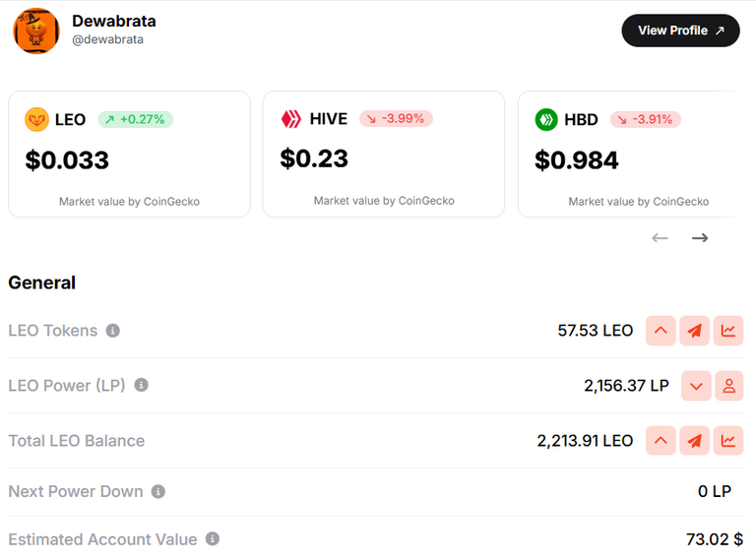
Task: Open chart icon in LEO Tokens row
Action: pyautogui.click(x=728, y=331)
